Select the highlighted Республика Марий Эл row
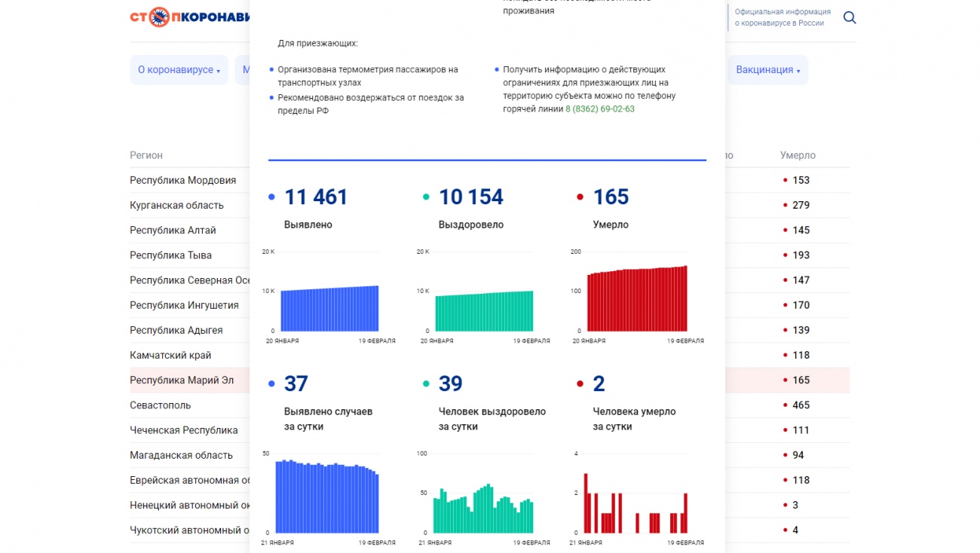This screenshot has width=980, height=553. coord(182,380)
